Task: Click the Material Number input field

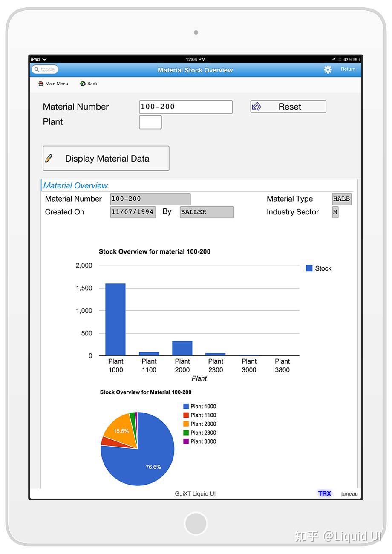Action: [185, 107]
